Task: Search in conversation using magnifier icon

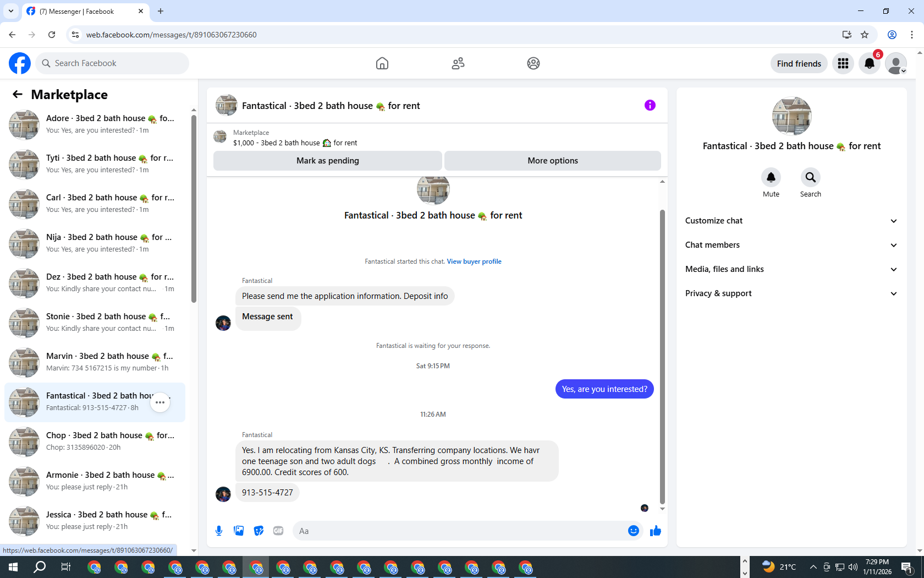Action: pyautogui.click(x=811, y=177)
